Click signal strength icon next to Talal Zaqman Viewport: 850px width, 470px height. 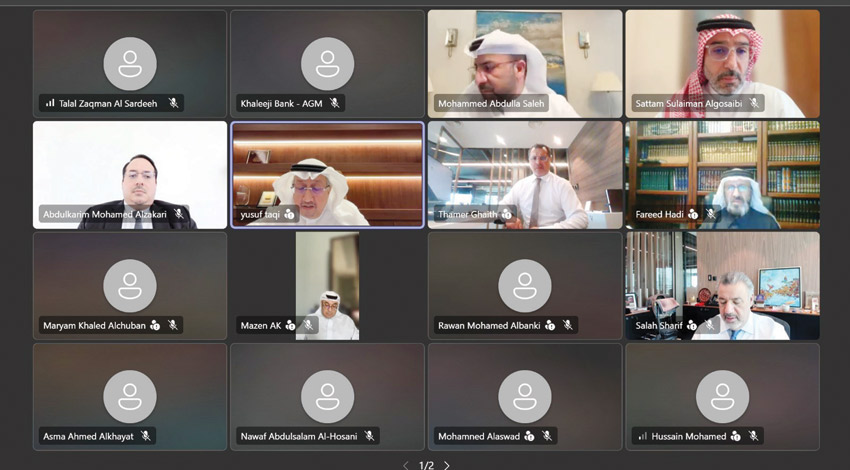tap(50, 103)
